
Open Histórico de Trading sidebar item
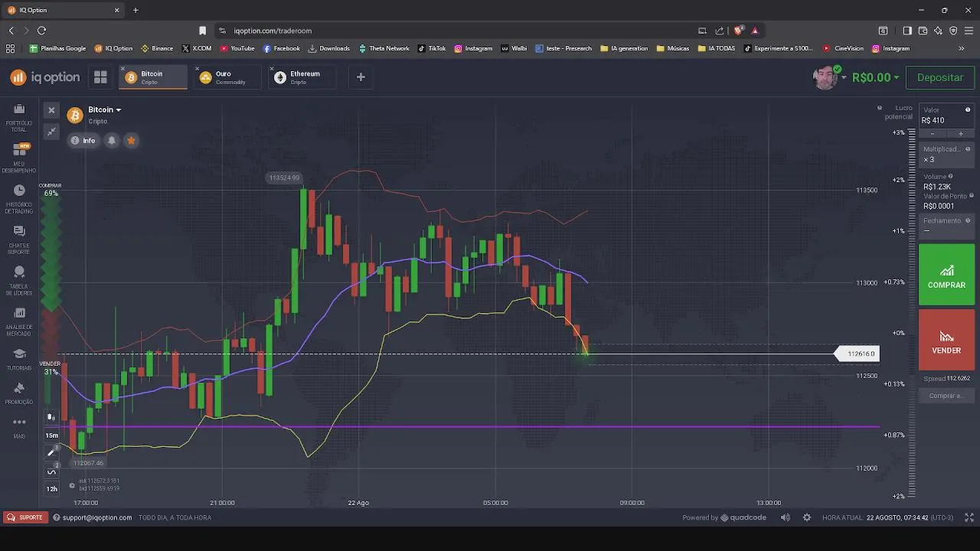click(19, 198)
